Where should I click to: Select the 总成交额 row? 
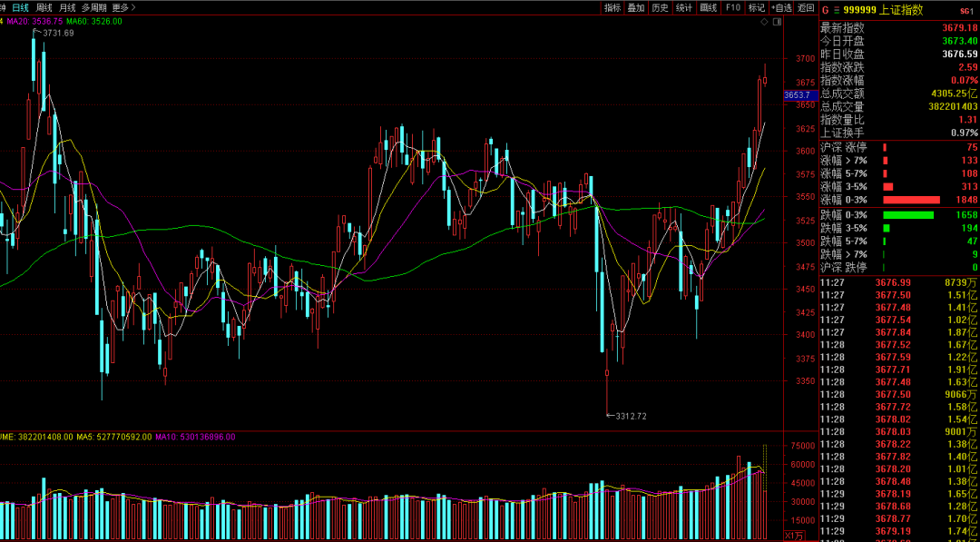click(899, 94)
